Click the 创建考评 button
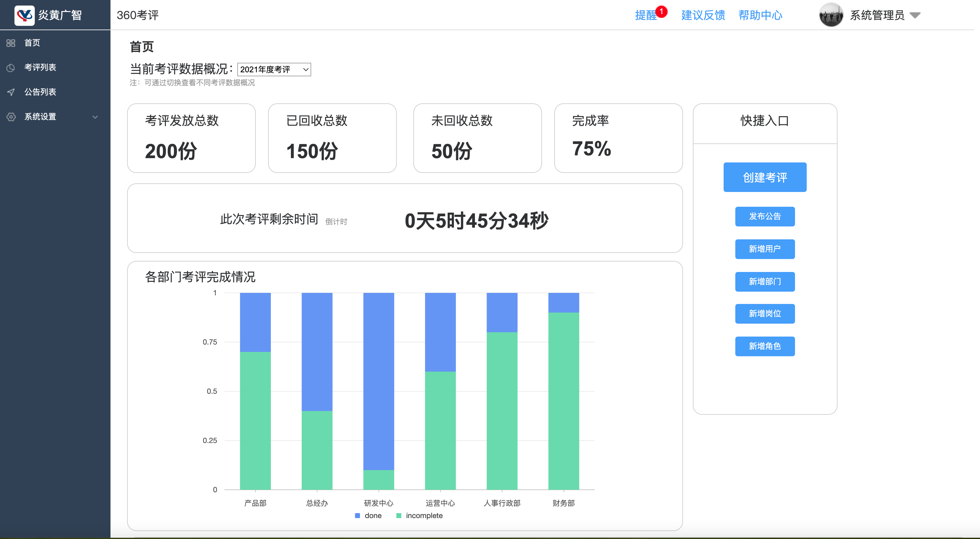The width and height of the screenshot is (980, 539). coord(765,177)
